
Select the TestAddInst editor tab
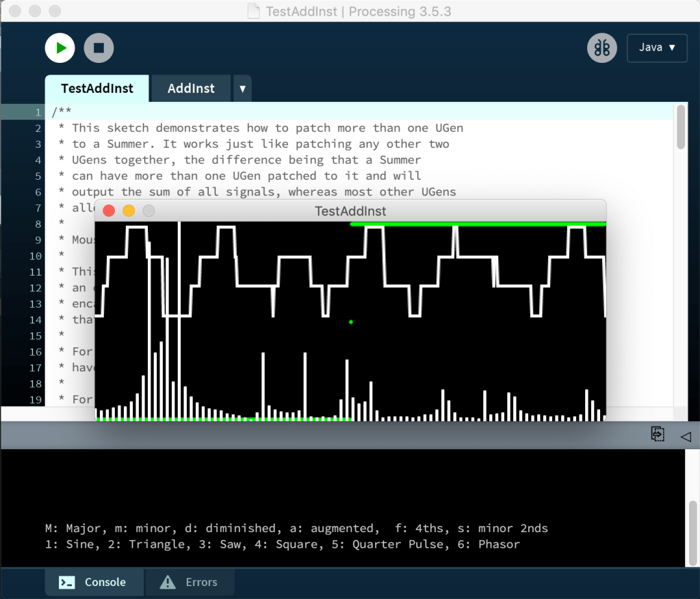tap(96, 88)
